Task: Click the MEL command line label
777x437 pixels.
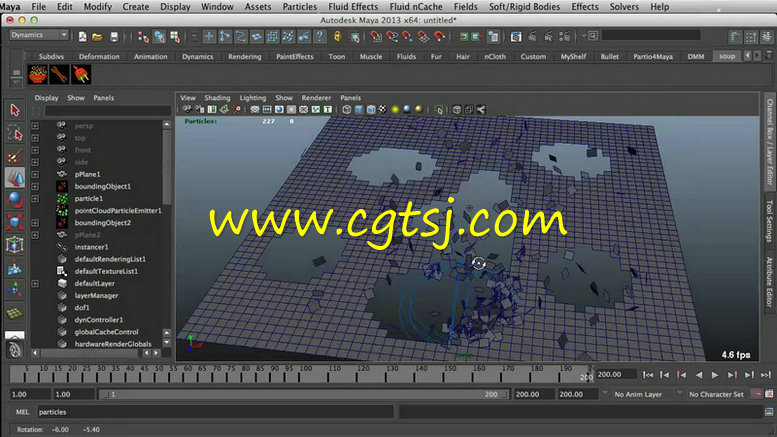Action: point(22,412)
